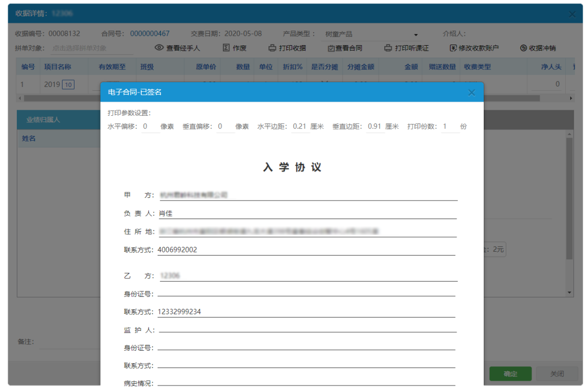Click the 打印收据 printer icon
Viewport: 587px width, 392px height.
(271, 48)
